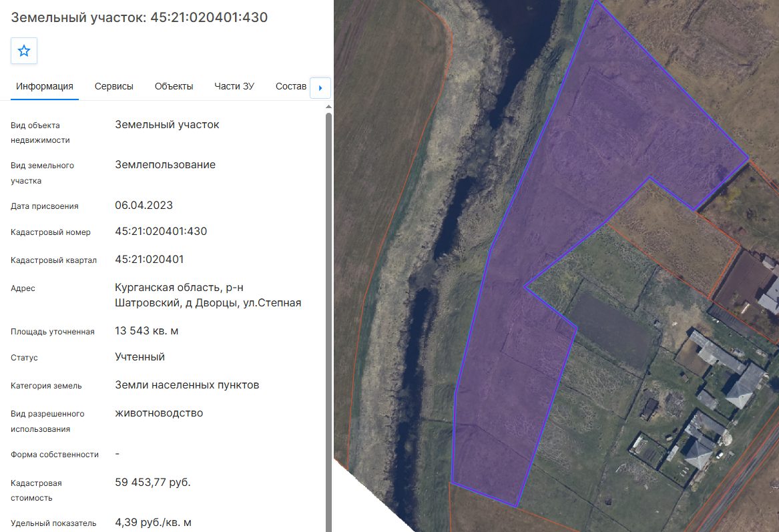Open the Объекты tab
The width and height of the screenshot is (779, 532).
pos(174,86)
